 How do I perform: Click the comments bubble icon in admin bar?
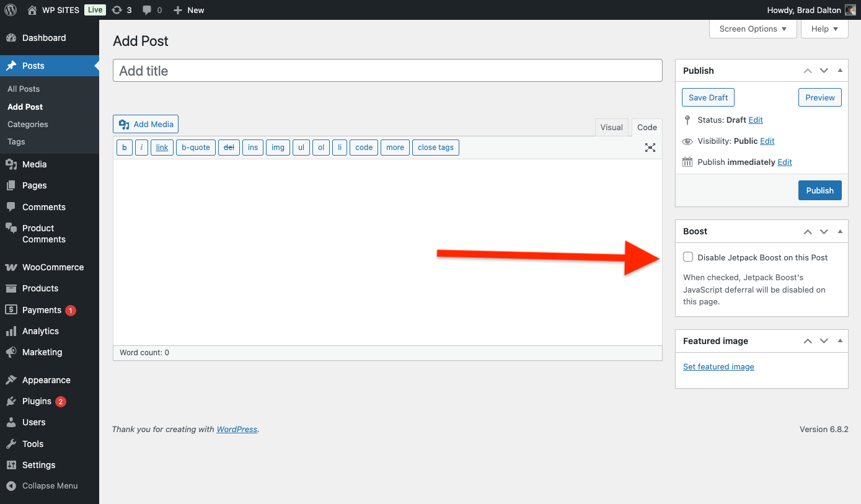[x=147, y=10]
